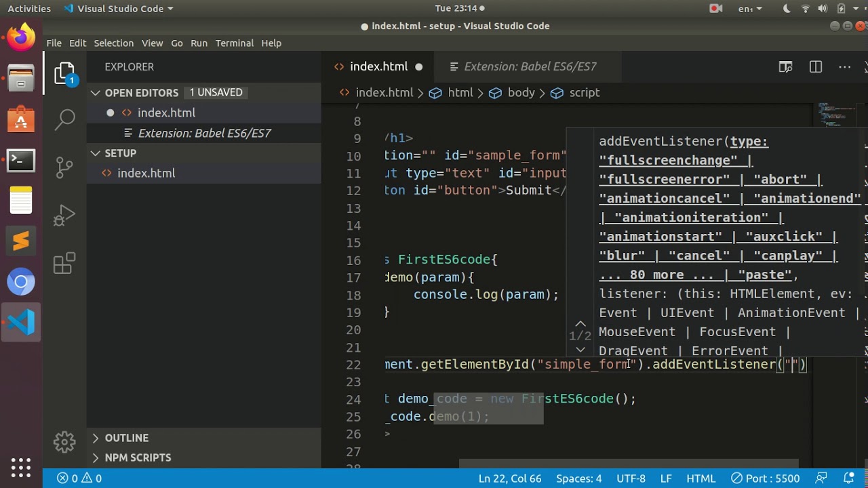Screen dimensions: 868x488
Task: Open the Help menu
Action: pos(271,43)
